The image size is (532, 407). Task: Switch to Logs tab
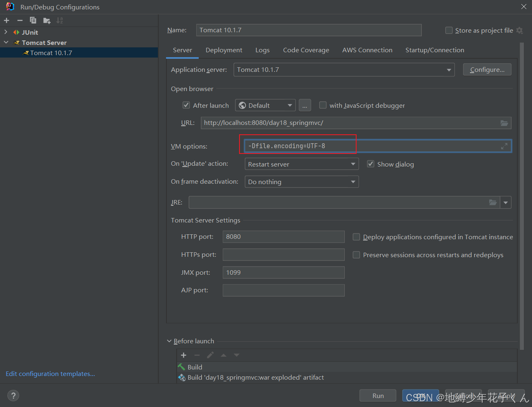(x=262, y=50)
